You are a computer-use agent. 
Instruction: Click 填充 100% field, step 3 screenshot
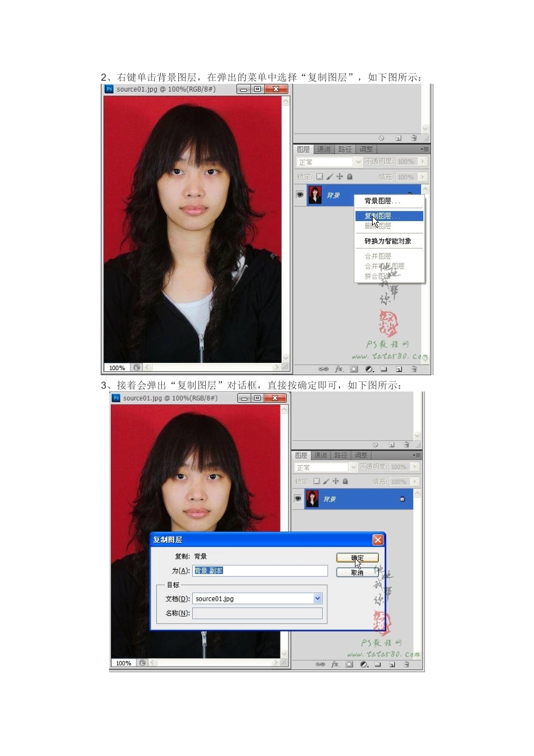[399, 481]
